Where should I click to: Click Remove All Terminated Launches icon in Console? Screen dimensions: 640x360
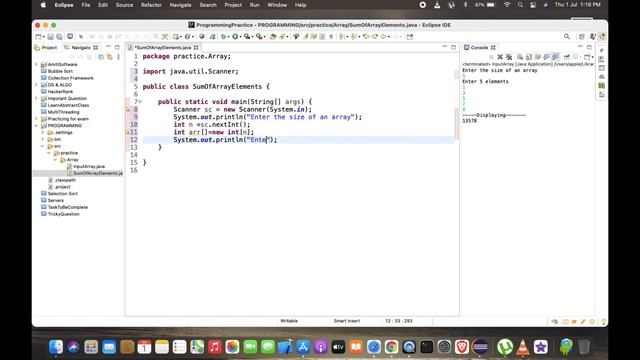(x=509, y=57)
